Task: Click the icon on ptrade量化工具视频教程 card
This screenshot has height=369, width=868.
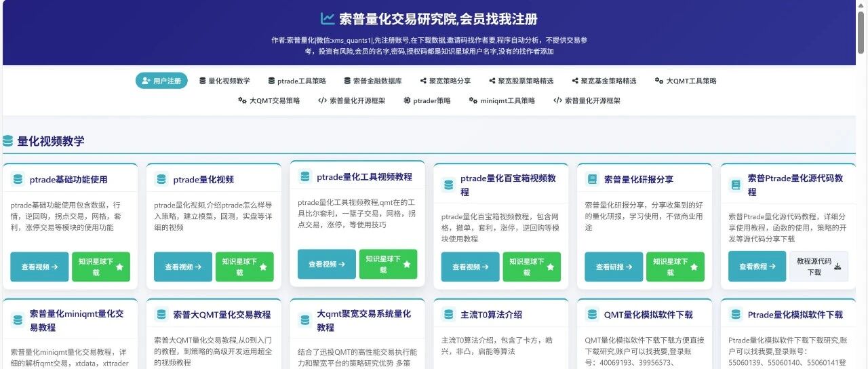Action: click(305, 177)
